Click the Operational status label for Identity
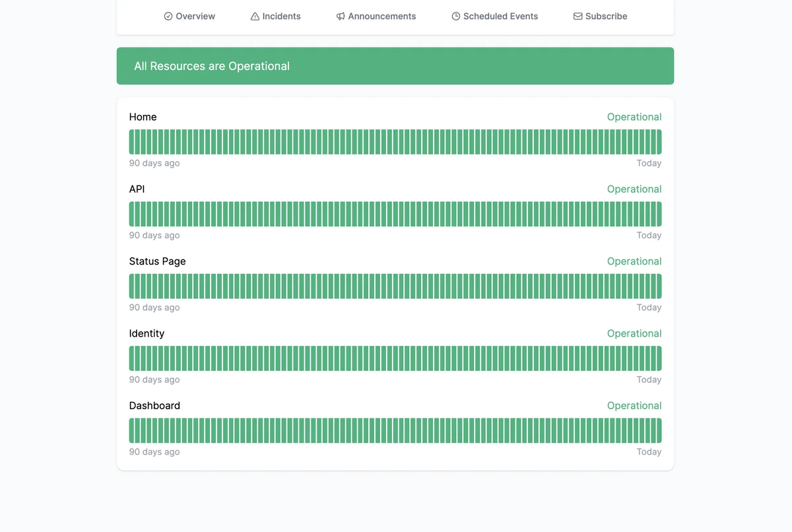This screenshot has width=792, height=532. tap(634, 333)
